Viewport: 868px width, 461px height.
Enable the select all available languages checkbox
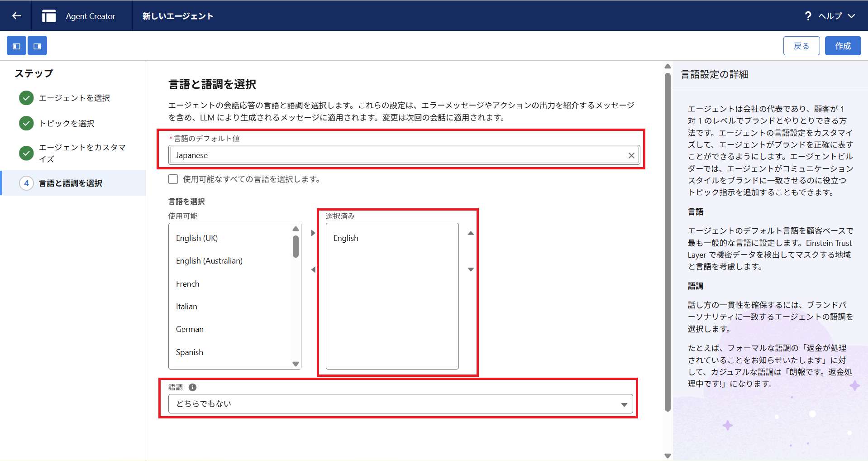(x=173, y=179)
